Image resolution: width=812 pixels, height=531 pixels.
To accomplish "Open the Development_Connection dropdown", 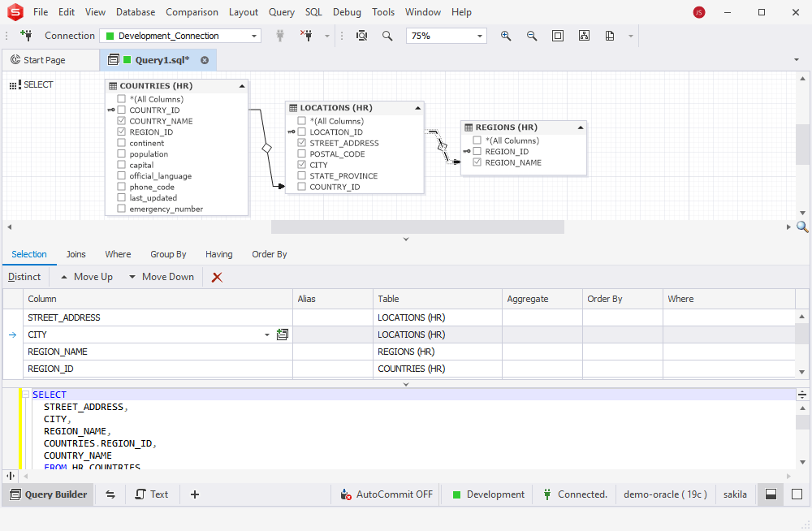I will tap(253, 36).
